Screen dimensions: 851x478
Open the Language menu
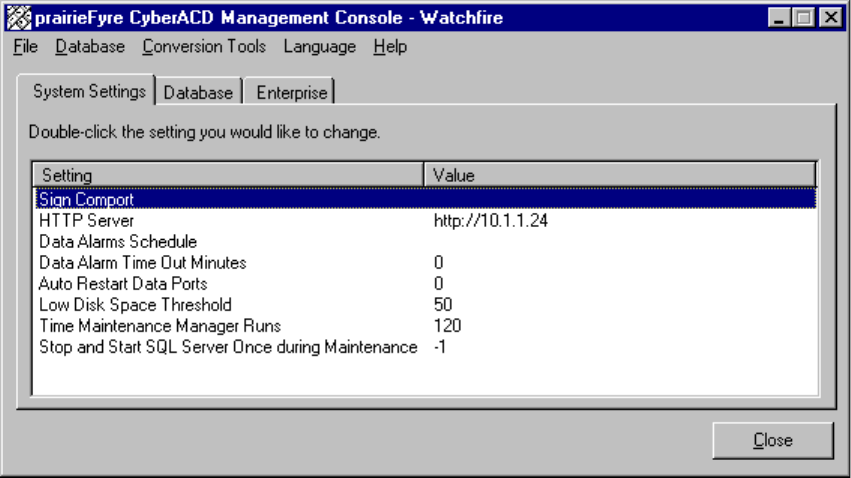point(320,47)
